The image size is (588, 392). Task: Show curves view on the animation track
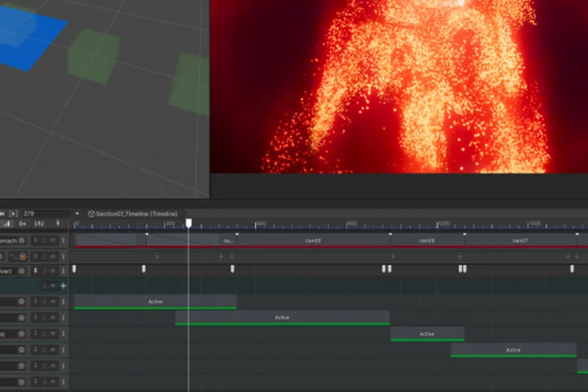click(14, 256)
